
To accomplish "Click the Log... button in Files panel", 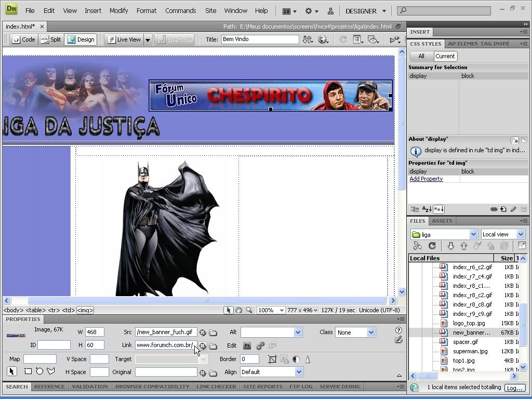I will pyautogui.click(x=514, y=388).
